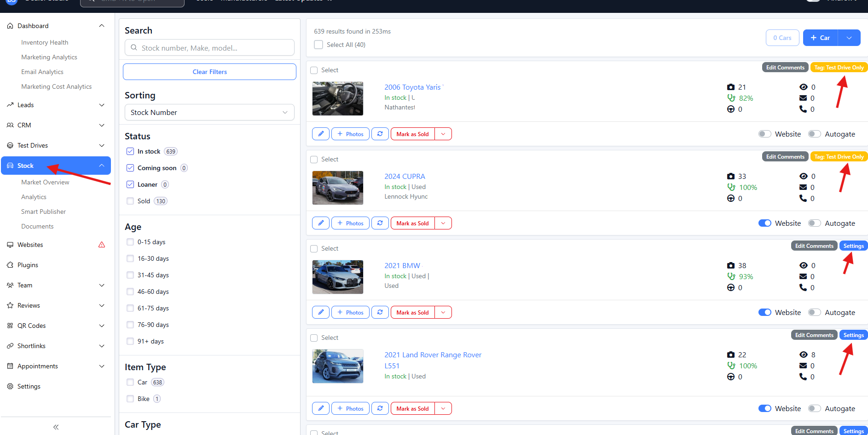Click the Plugins puzzle icon

click(x=10, y=265)
